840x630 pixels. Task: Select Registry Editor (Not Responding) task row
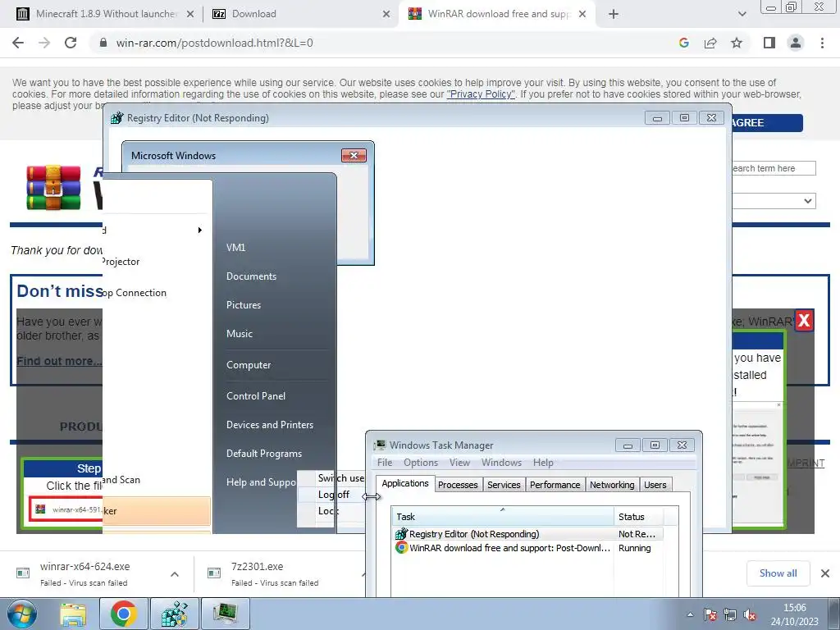click(527, 534)
